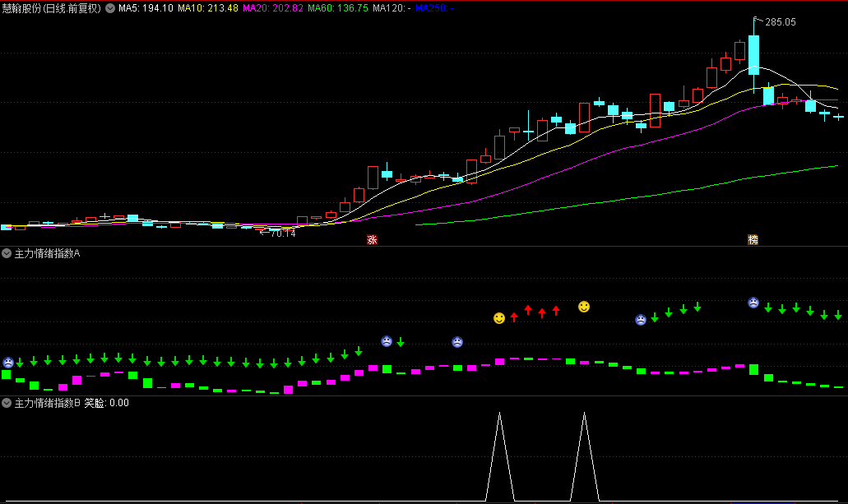Click the sad face next to the lone green arrow
Screen dimensions: 848x504
coord(386,341)
